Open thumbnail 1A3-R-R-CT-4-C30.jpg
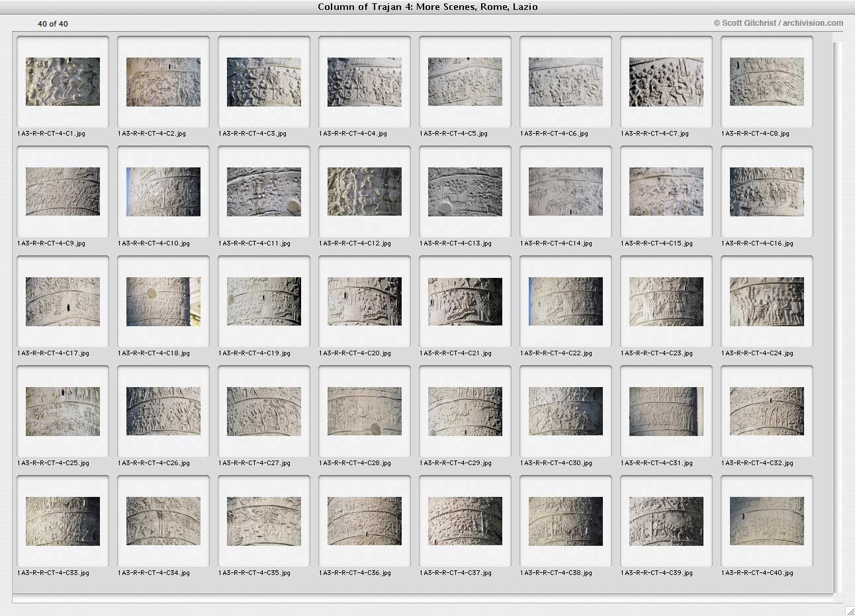Image resolution: width=855 pixels, height=616 pixels. tap(566, 411)
